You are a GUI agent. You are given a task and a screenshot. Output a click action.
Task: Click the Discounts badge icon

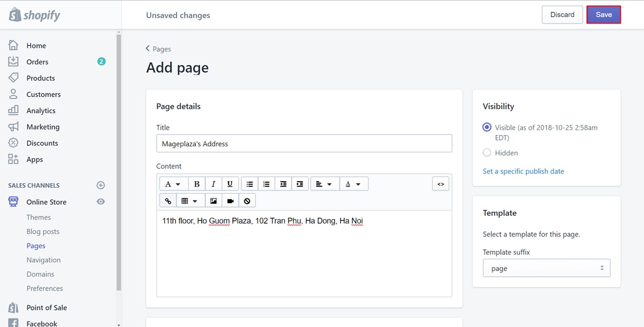(13, 143)
